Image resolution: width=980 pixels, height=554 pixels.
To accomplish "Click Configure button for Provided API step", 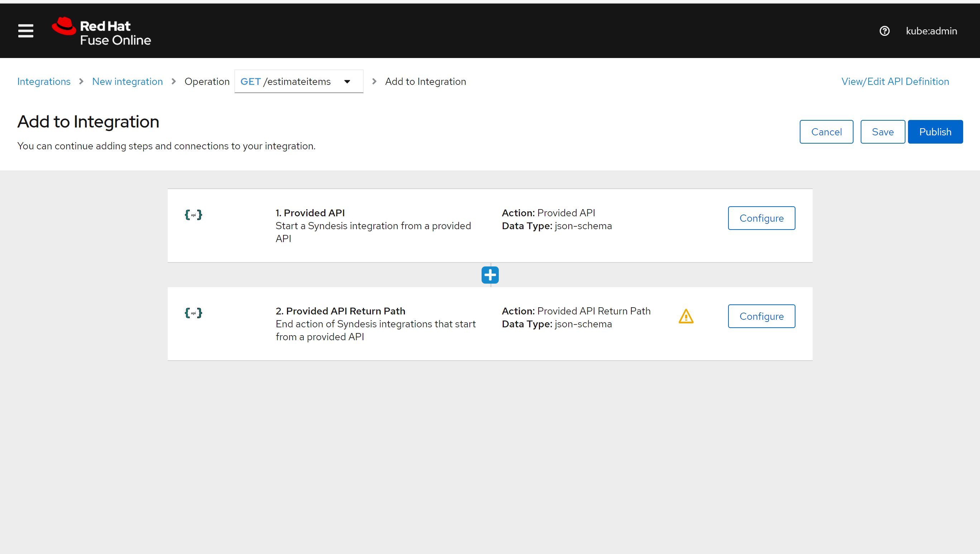I will (x=761, y=218).
